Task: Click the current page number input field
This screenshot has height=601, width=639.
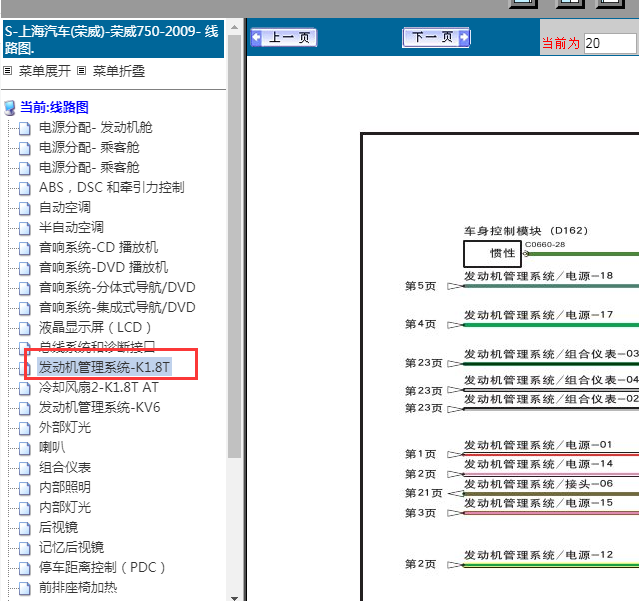Action: tap(609, 43)
